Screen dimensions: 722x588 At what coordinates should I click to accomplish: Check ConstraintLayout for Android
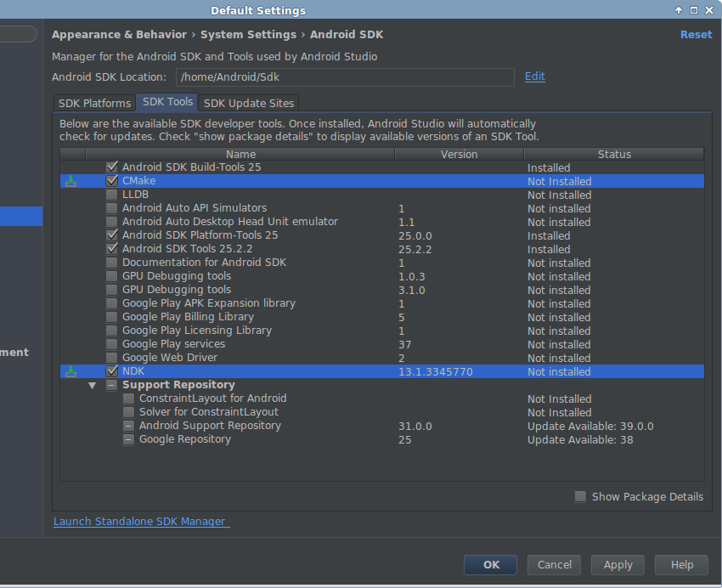[129, 399]
